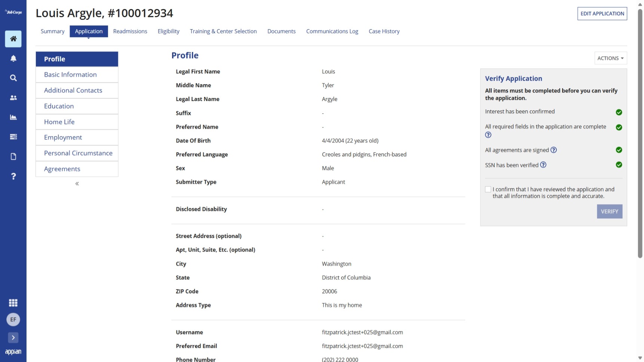Open the Communications Log tab
Screen dimensions: 644x362
point(332,31)
